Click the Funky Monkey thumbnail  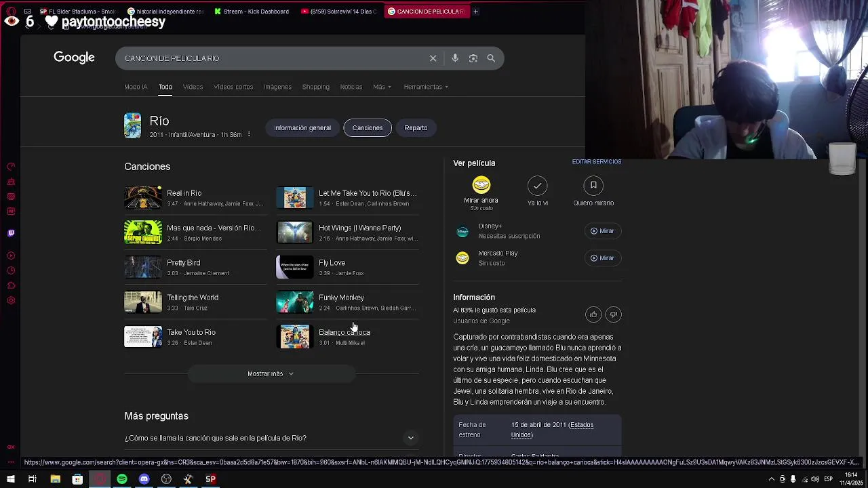point(294,302)
